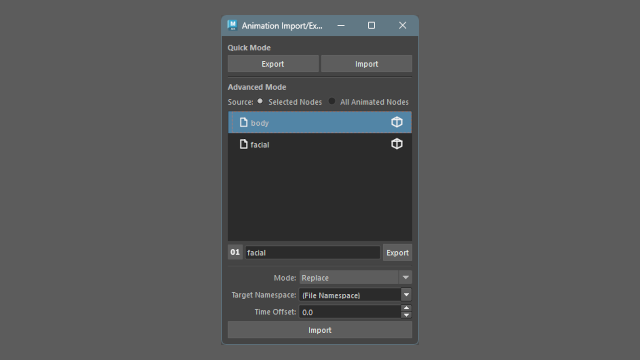Select the facial animation entry
The image size is (640, 360).
[x=320, y=144]
